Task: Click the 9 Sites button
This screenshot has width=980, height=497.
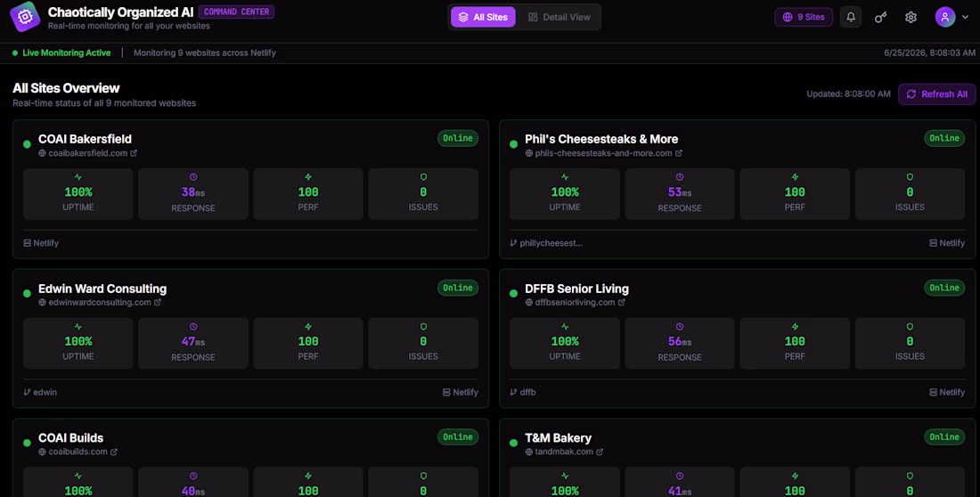Action: [x=803, y=17]
